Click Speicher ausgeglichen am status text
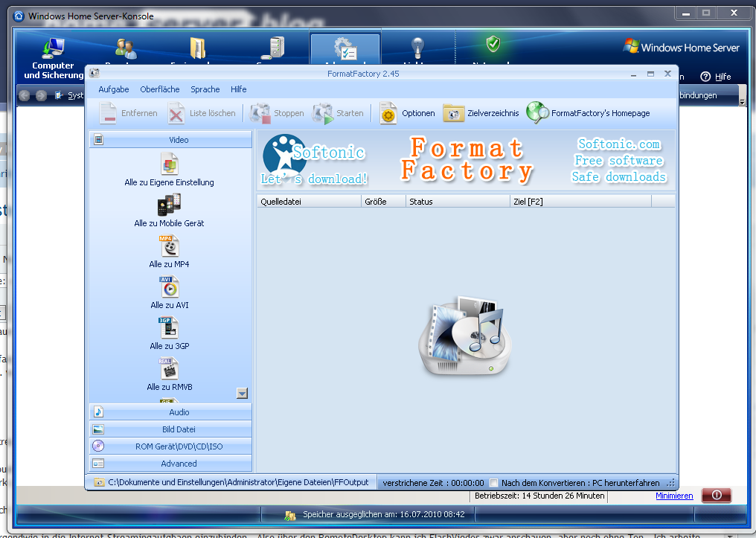Viewport: 756px width, 538px height. (384, 514)
